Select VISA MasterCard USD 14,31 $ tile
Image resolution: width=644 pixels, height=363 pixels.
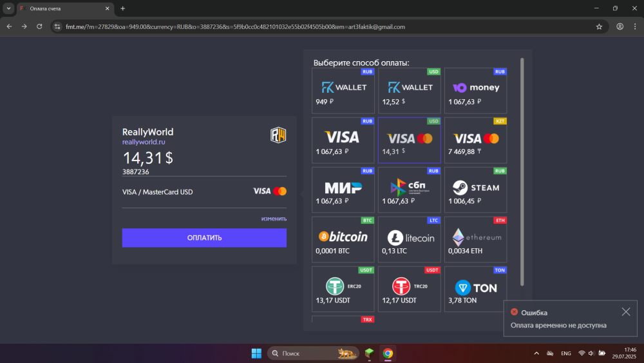409,140
